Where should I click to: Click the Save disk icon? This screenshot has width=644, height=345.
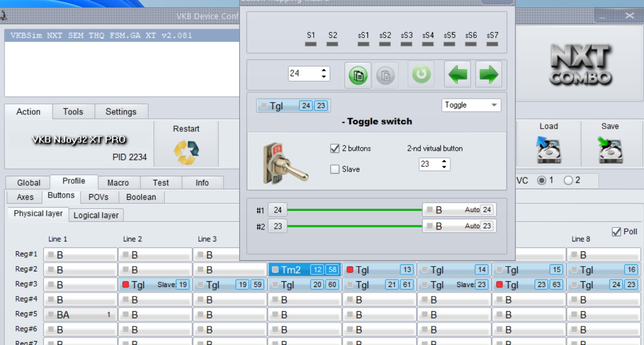tap(610, 150)
